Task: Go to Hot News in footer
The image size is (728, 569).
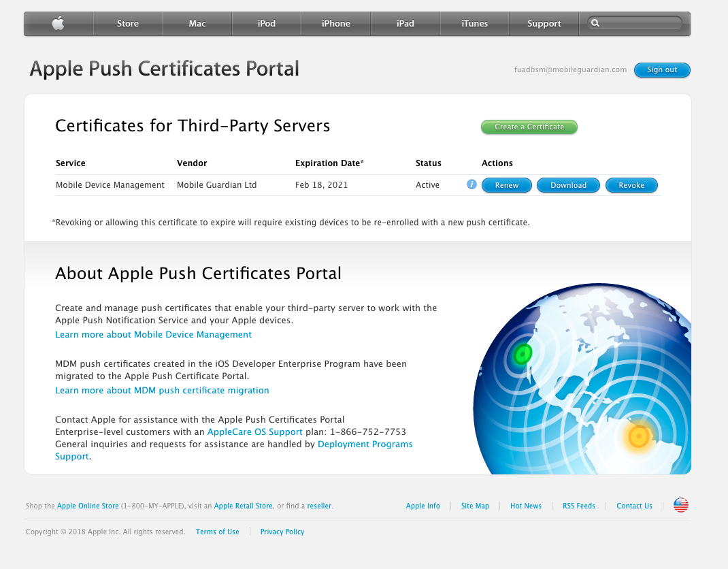Action: click(x=526, y=506)
